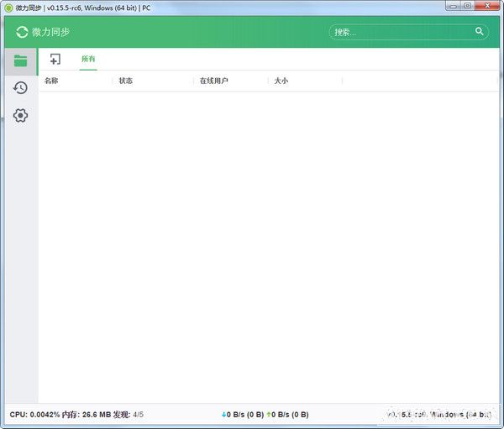Image resolution: width=504 pixels, height=429 pixels.
Task: Click the magnifier search icon
Action: coord(480,31)
